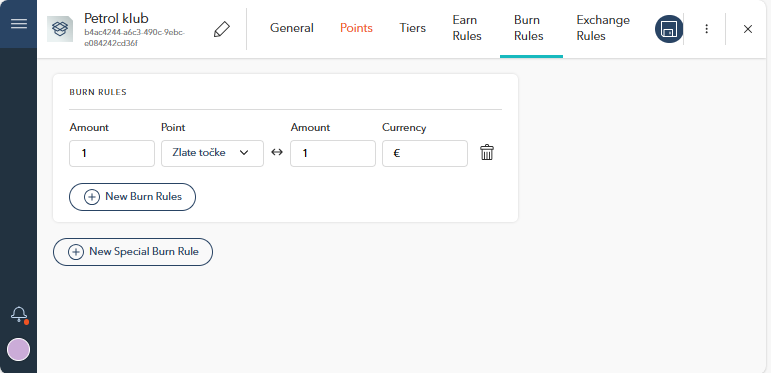Switch to the General tab
This screenshot has width=771, height=373.
292,28
